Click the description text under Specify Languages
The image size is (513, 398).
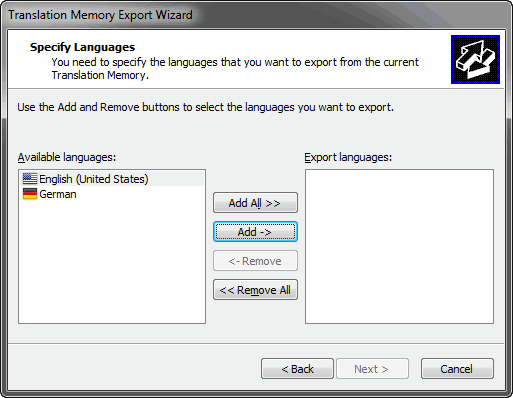[235, 68]
